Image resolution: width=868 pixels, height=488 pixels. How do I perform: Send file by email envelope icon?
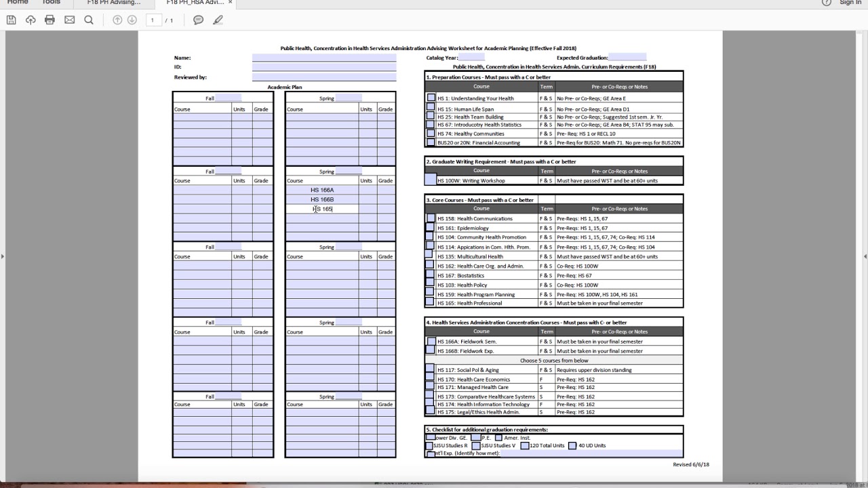69,20
